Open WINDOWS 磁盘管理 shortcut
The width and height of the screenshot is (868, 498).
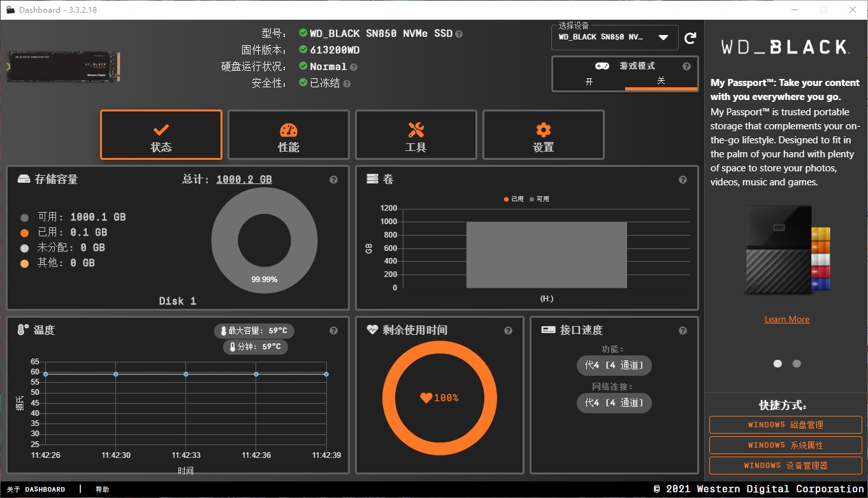tap(785, 425)
